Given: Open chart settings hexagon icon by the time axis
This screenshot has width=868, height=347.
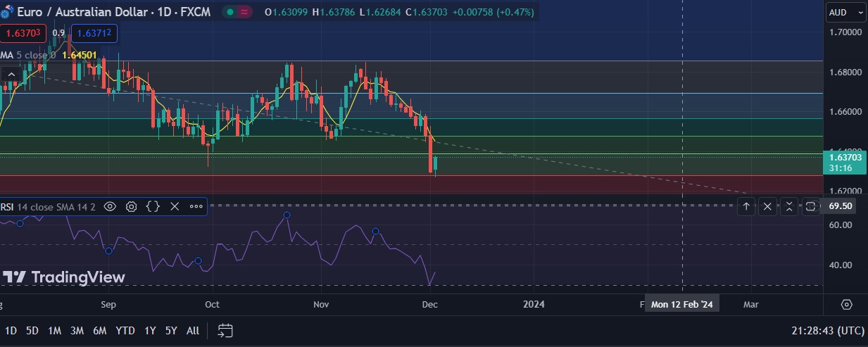Looking at the screenshot, I should pos(846,305).
